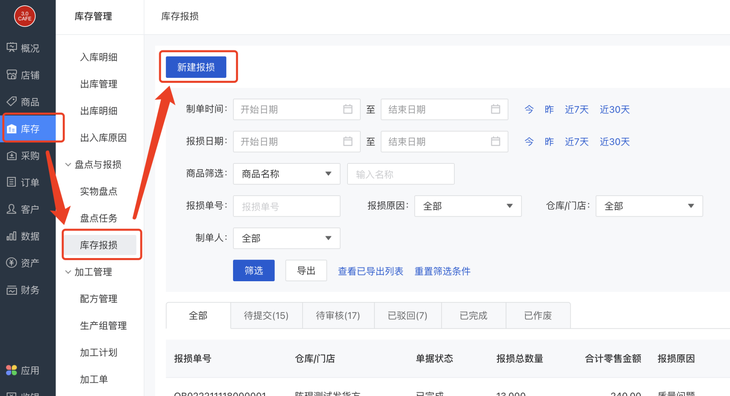Switch to the 已完成 tab
Image resolution: width=730 pixels, height=396 pixels.
[473, 315]
